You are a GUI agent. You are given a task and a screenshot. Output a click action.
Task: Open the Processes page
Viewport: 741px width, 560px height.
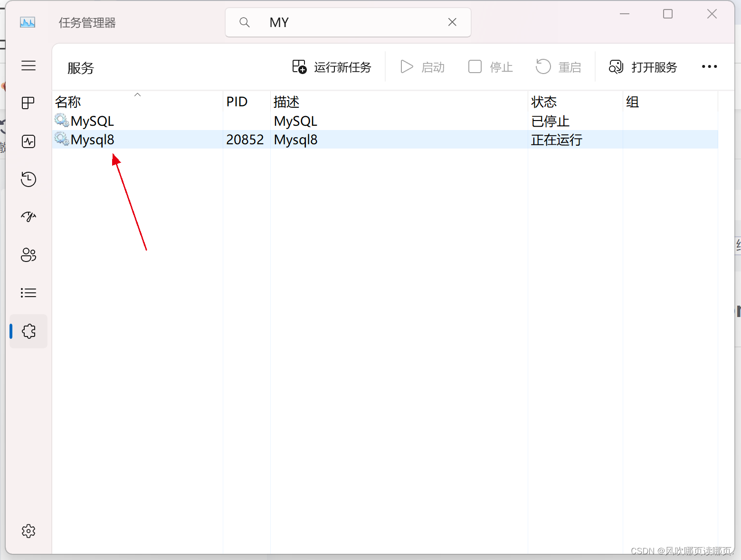pos(28,103)
